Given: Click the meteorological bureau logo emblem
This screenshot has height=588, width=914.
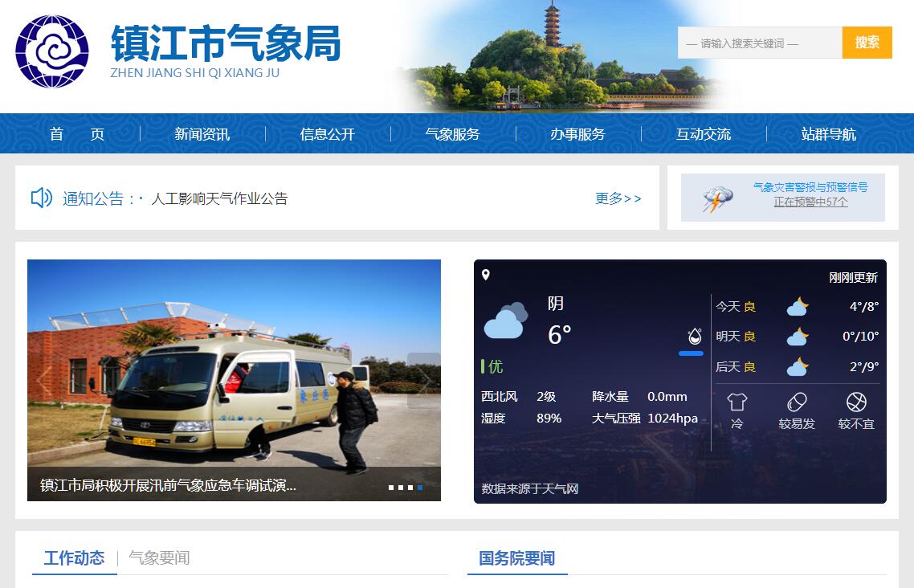Looking at the screenshot, I should (52, 51).
